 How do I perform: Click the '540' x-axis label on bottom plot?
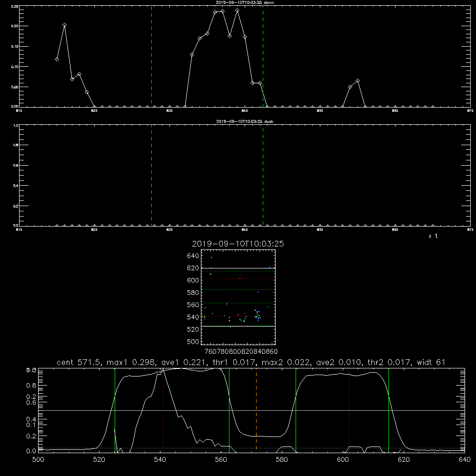[160, 460]
